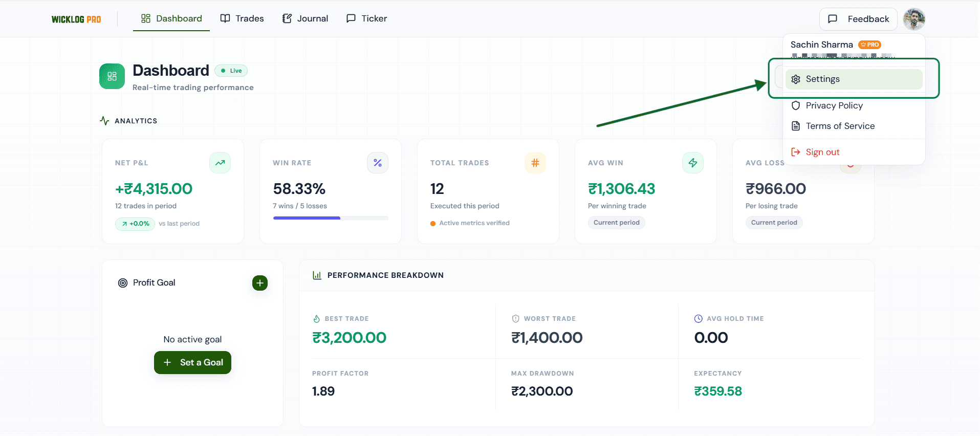This screenshot has width=980, height=436.
Task: Click the green Dashboard grid icon
Action: [x=112, y=76]
